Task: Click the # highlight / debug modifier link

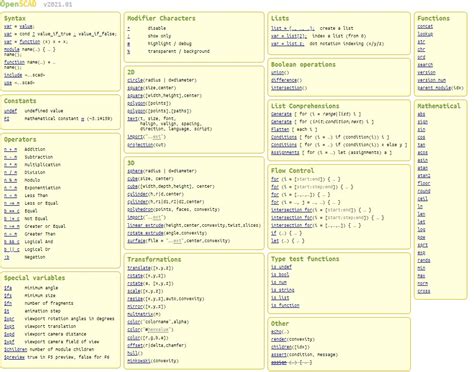Action: point(129,44)
